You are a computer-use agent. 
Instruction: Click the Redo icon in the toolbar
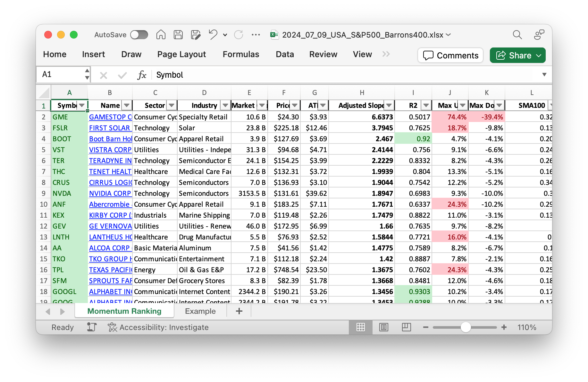tap(239, 35)
